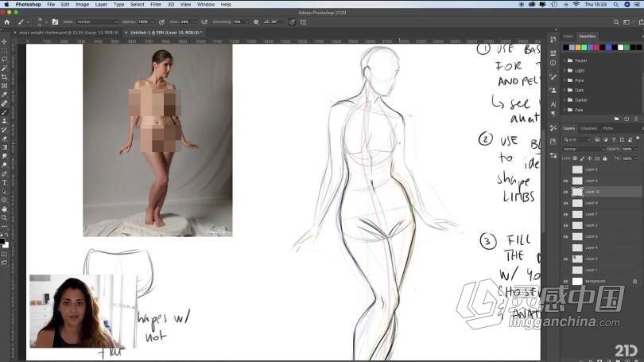
Task: Expand the Dark swatch folder
Action: tap(564, 90)
